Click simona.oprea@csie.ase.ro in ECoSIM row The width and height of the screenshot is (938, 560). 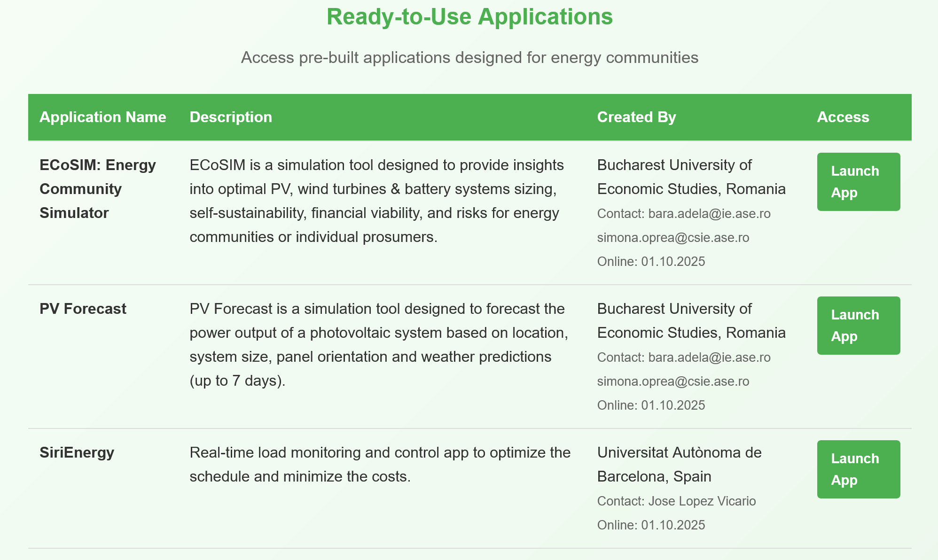click(673, 238)
